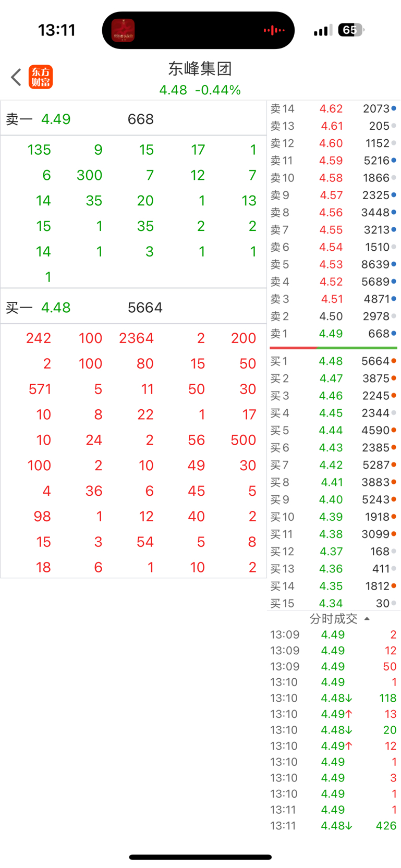
Task: Select the 买8 volume 3883
Action: 376,482
